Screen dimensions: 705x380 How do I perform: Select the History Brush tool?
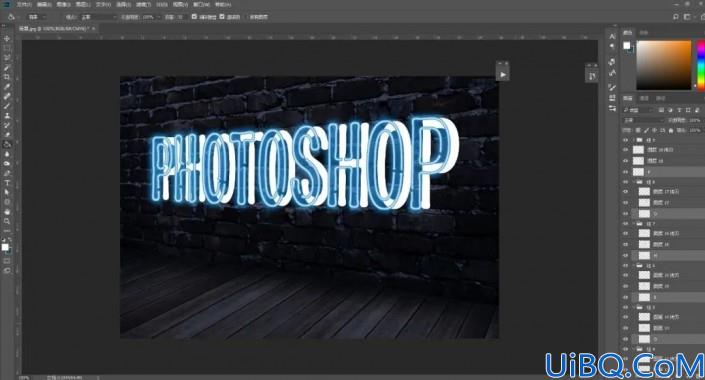pos(7,125)
